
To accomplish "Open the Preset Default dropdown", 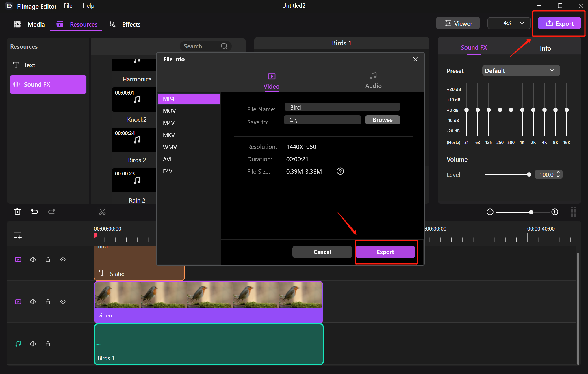I will tap(521, 71).
